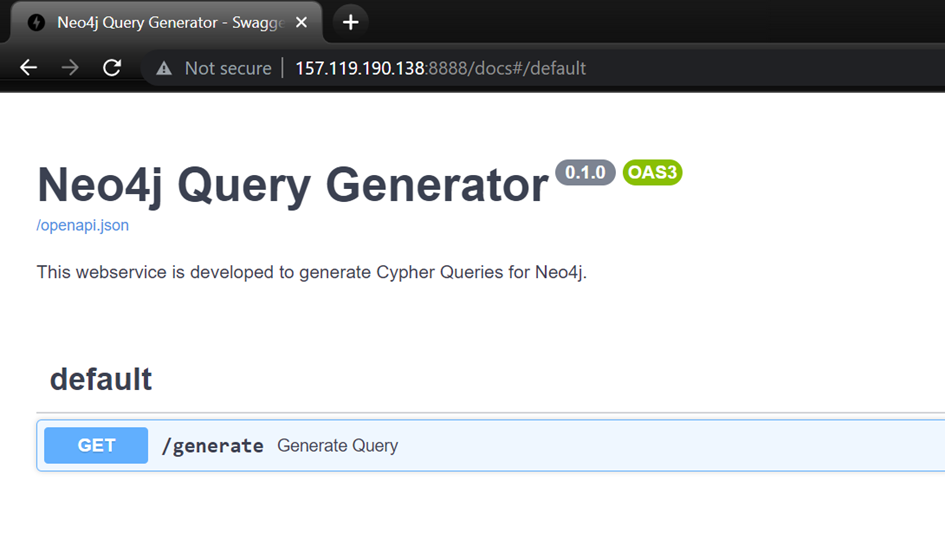Expand the /generate endpoint row

coord(491,445)
